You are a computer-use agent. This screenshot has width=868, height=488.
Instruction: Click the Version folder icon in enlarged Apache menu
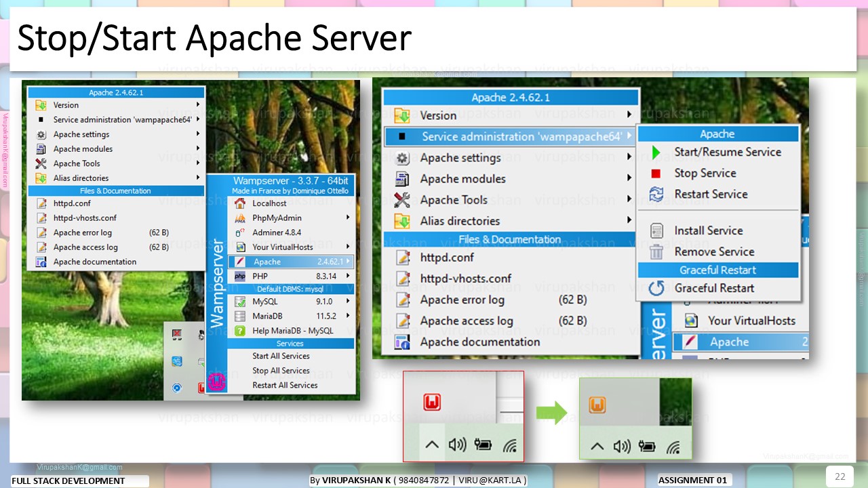402,115
